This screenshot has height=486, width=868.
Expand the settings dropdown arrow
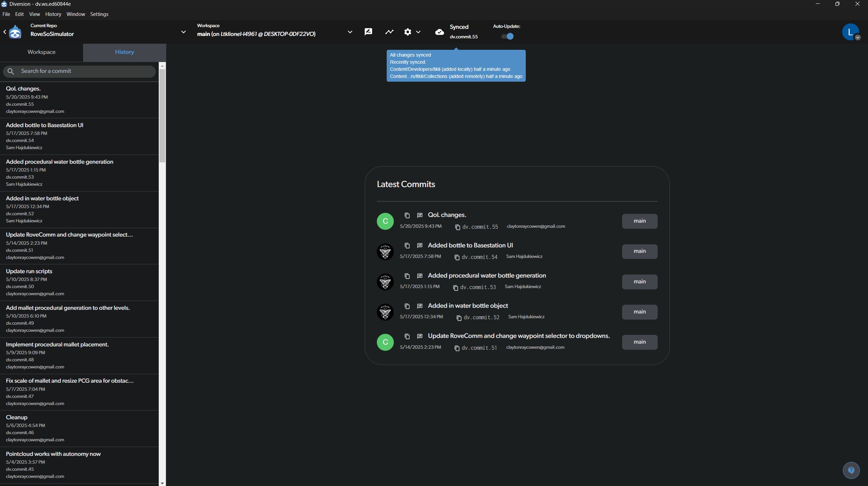click(x=419, y=32)
